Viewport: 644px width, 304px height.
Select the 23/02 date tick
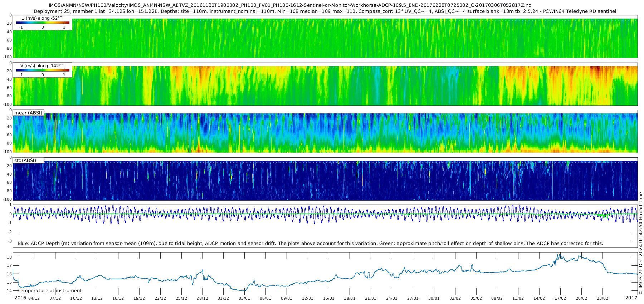click(602, 298)
